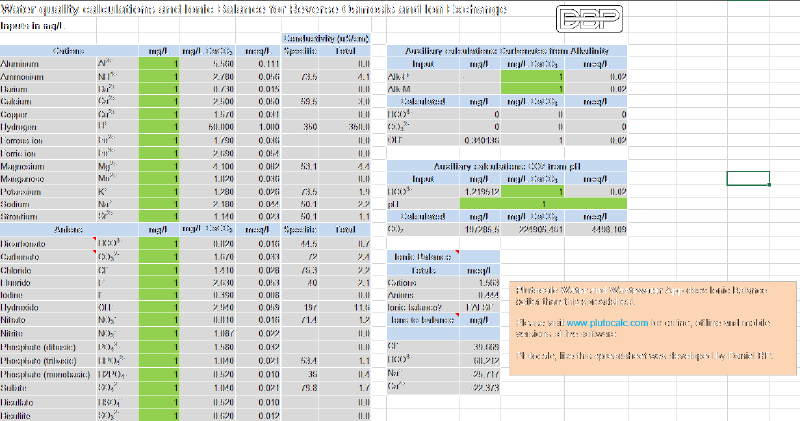Select the Aluminum mg/L green input cell
This screenshot has height=421, width=800.
coord(159,63)
